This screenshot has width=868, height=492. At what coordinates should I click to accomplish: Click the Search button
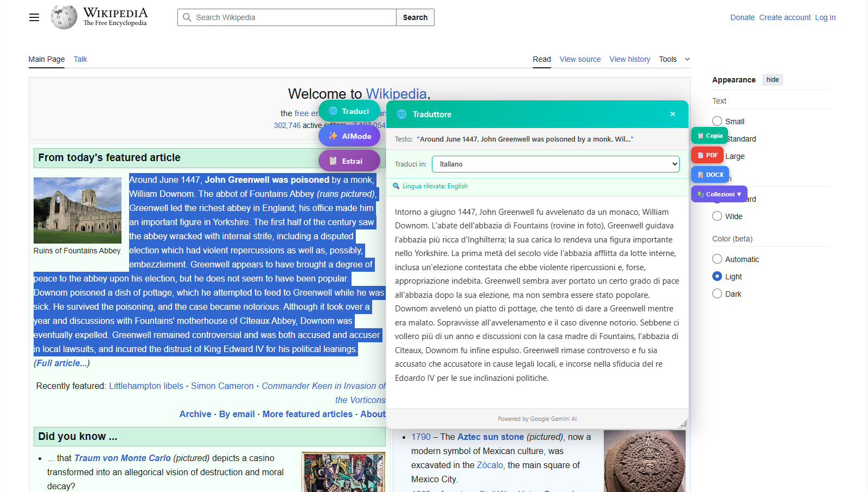[x=414, y=17]
